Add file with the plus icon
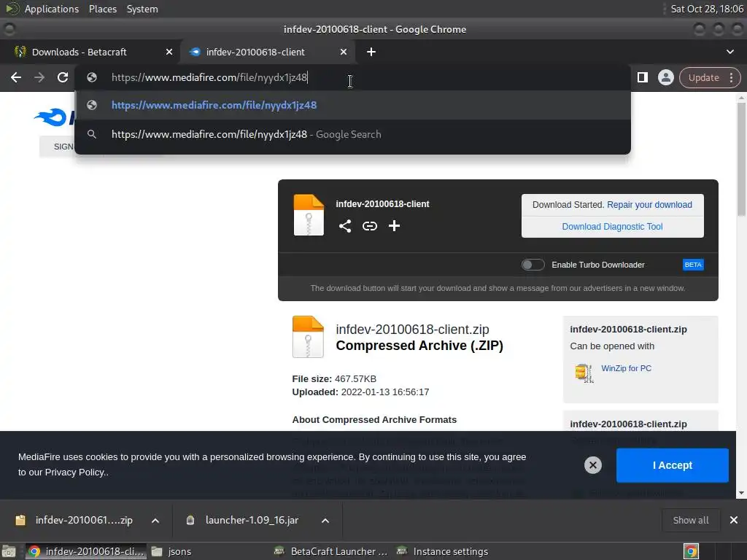The image size is (747, 560). pyautogui.click(x=394, y=226)
